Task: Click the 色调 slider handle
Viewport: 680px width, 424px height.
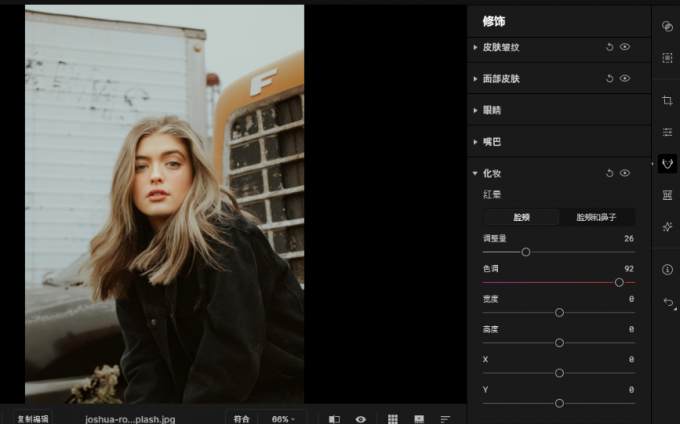Action: (619, 283)
